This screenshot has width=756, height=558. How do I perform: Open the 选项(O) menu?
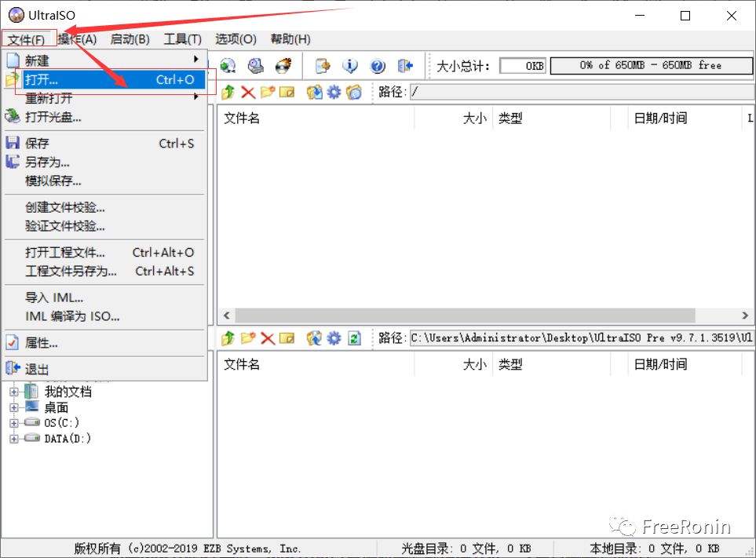coord(236,39)
